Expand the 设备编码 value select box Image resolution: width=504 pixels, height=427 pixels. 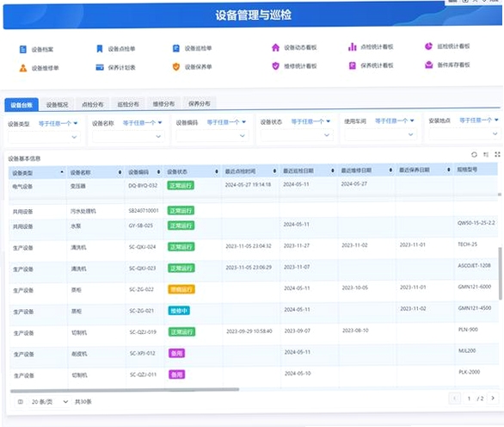212,136
